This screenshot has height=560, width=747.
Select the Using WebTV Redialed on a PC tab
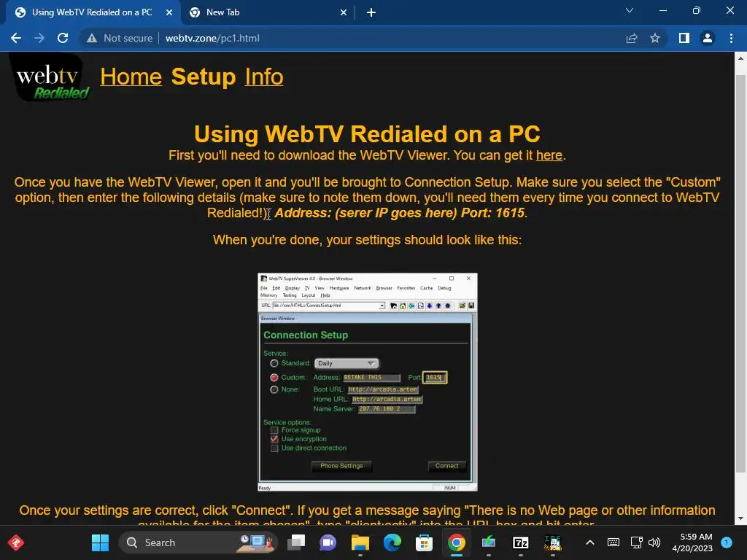[x=93, y=13]
